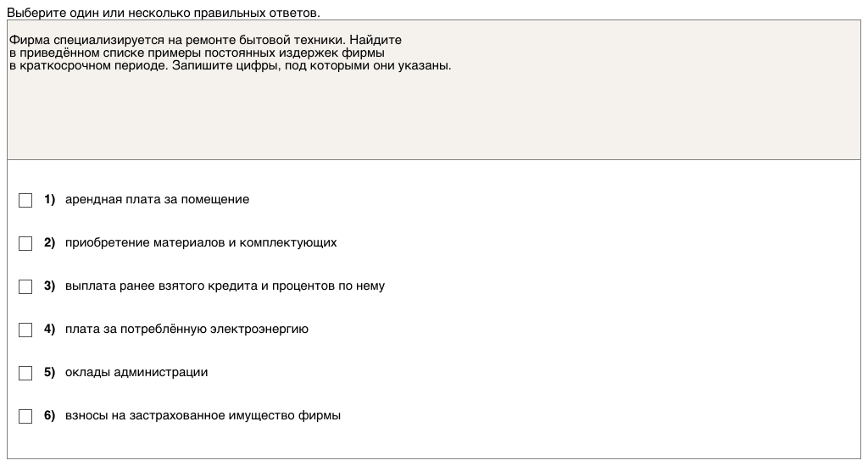
Task: Click the bold number label '5)'
Action: (x=49, y=372)
